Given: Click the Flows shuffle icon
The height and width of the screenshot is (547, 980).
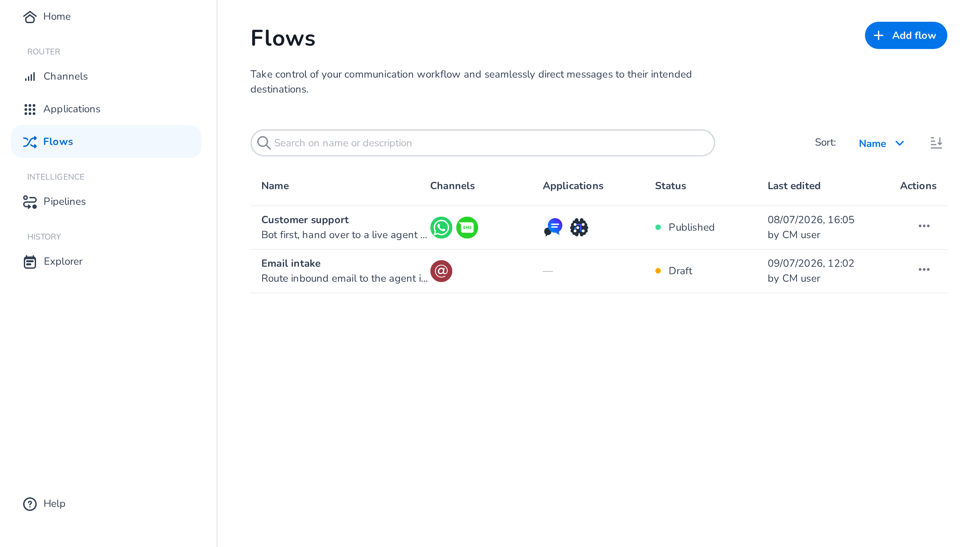Looking at the screenshot, I should (30, 142).
